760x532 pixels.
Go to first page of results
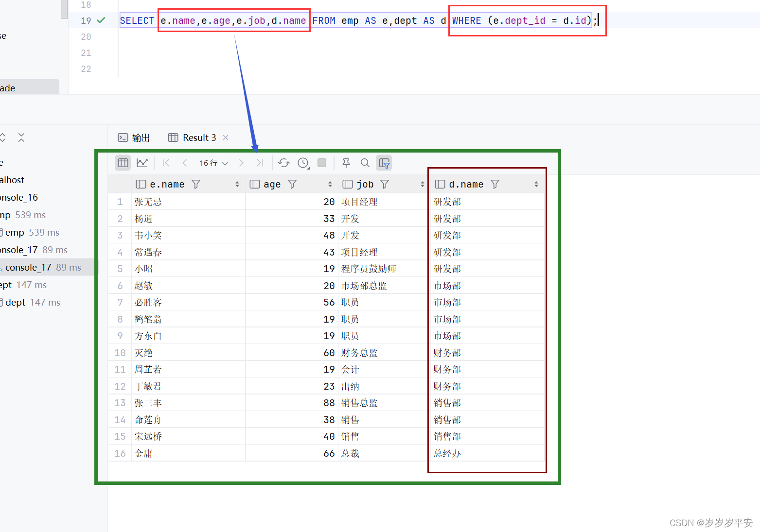166,163
